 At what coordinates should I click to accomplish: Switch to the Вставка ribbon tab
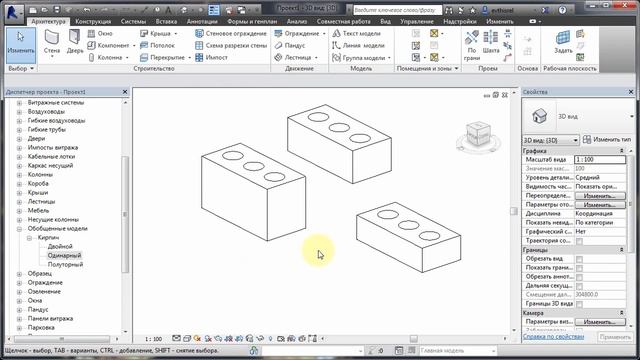(x=166, y=21)
